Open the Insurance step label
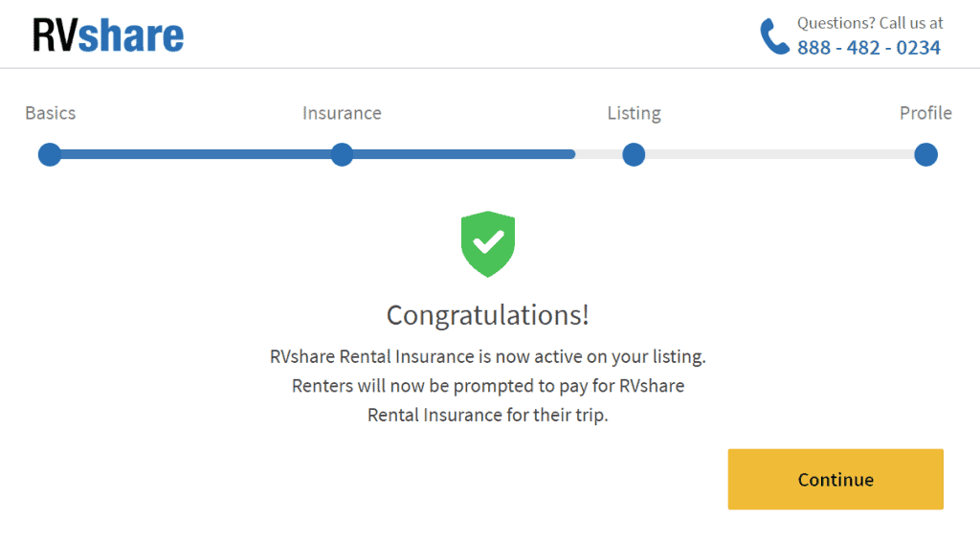This screenshot has width=980, height=543. click(x=342, y=113)
